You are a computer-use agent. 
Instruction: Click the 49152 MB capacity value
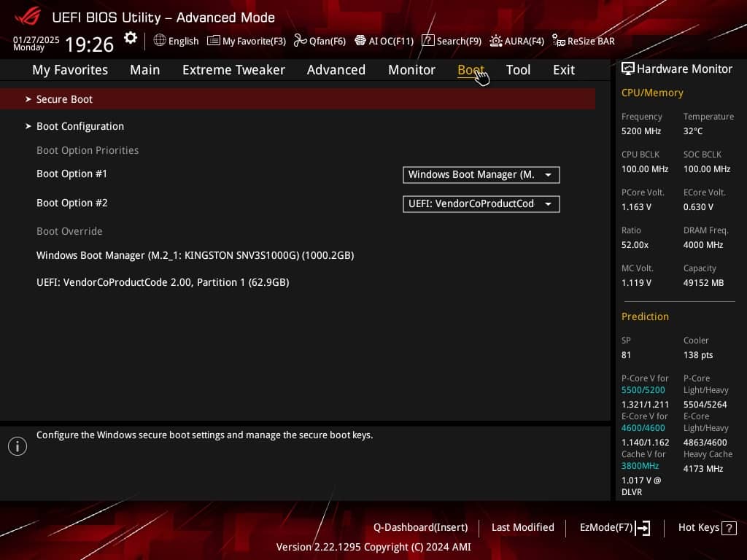click(703, 283)
